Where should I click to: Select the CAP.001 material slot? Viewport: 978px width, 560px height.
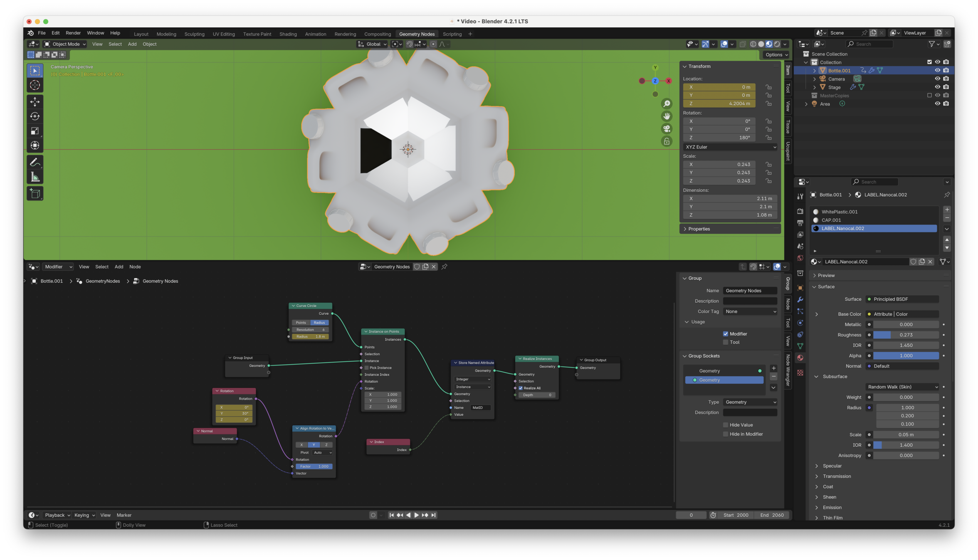click(874, 220)
